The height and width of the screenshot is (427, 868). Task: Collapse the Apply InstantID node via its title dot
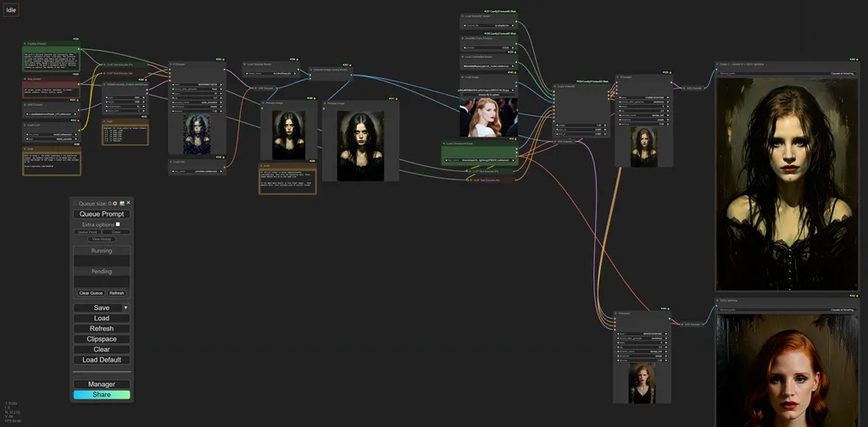tap(555, 86)
